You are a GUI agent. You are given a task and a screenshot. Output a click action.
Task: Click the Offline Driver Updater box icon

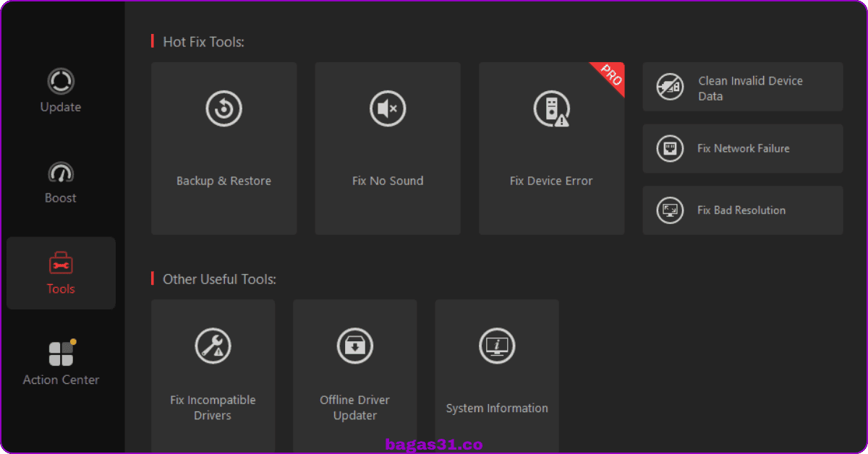point(355,346)
